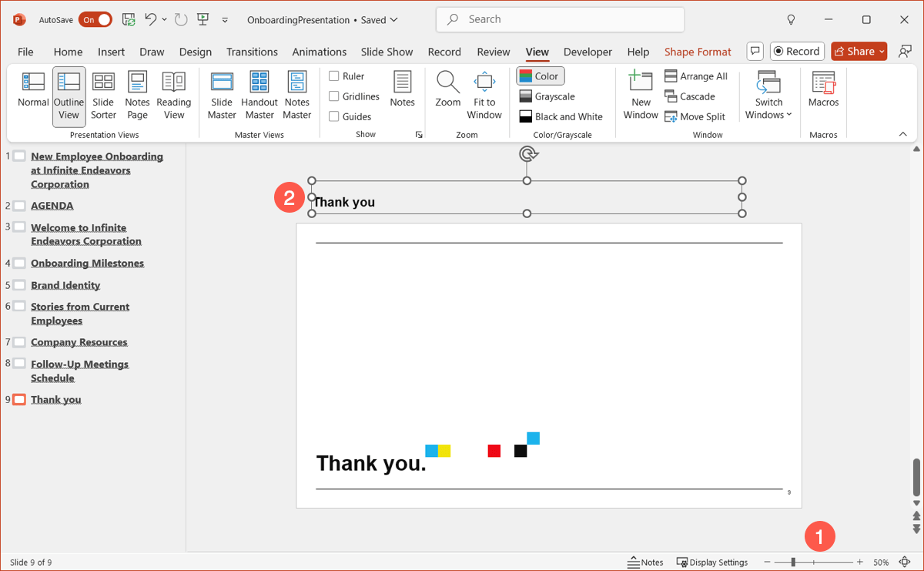Image resolution: width=924 pixels, height=571 pixels.
Task: Open Notes Page view
Action: [137, 96]
